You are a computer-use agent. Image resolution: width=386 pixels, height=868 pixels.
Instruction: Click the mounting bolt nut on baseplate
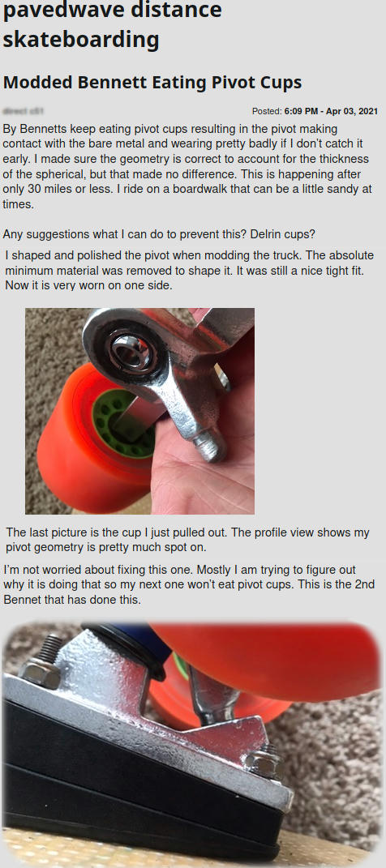pyautogui.click(x=40, y=673)
